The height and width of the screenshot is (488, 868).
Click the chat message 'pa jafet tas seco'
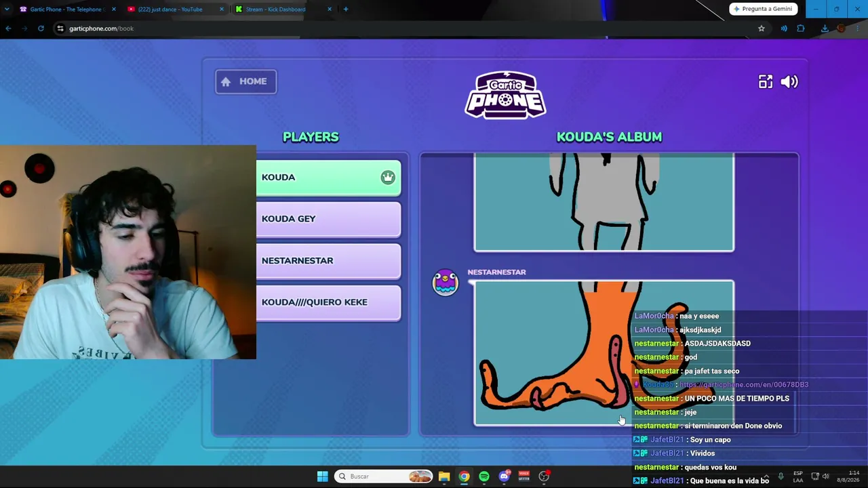712,371
